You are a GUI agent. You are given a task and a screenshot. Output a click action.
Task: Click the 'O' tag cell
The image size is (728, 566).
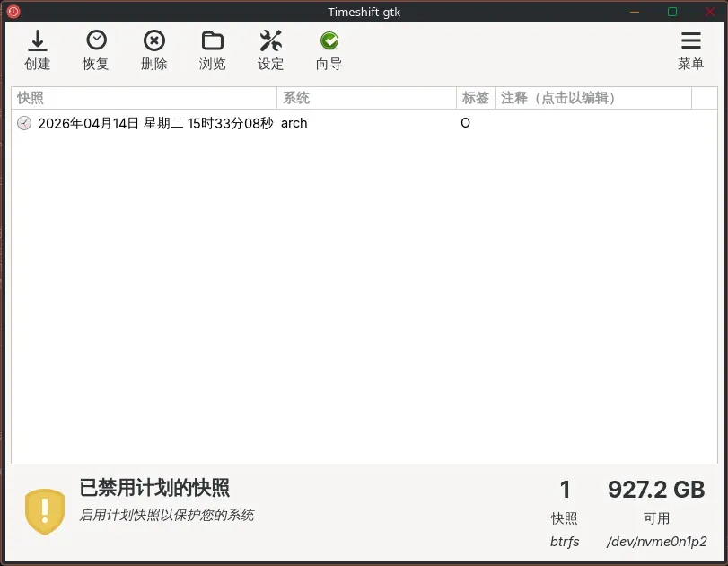465,123
